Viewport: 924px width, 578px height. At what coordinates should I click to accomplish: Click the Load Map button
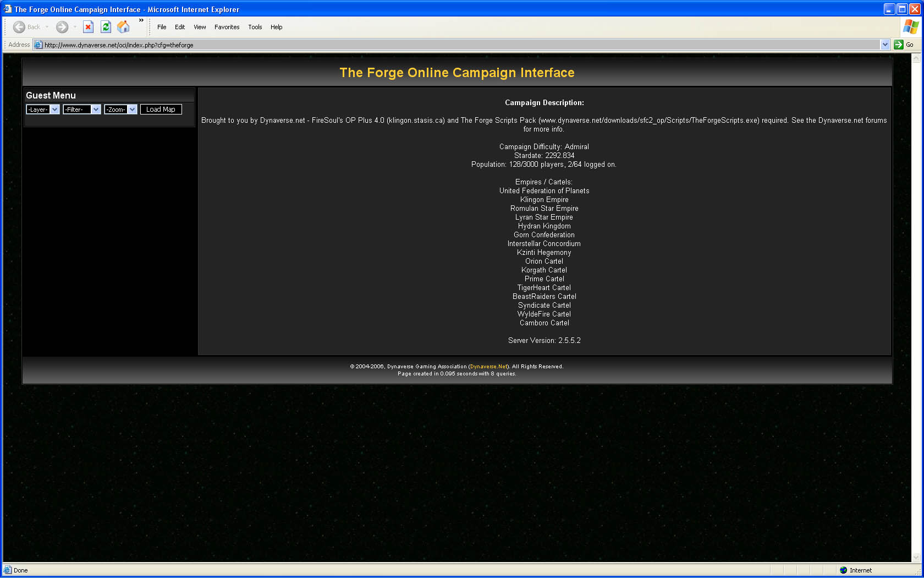pyautogui.click(x=161, y=110)
